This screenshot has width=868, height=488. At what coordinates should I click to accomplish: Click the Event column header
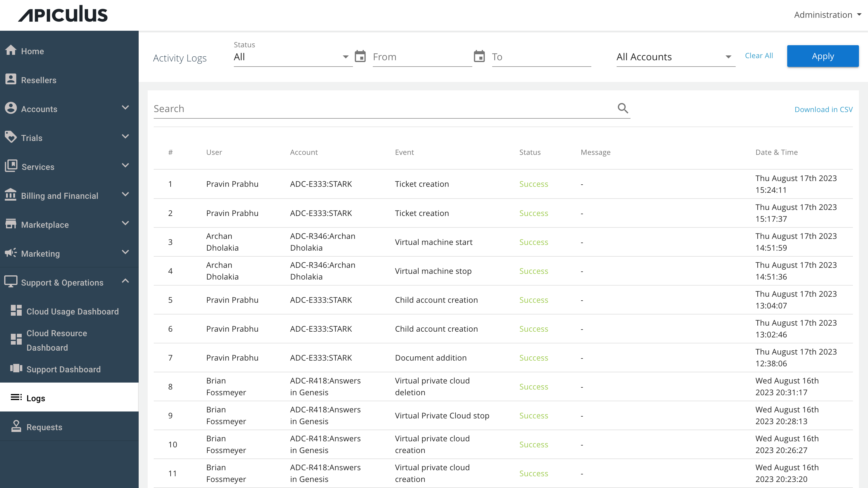(x=404, y=152)
